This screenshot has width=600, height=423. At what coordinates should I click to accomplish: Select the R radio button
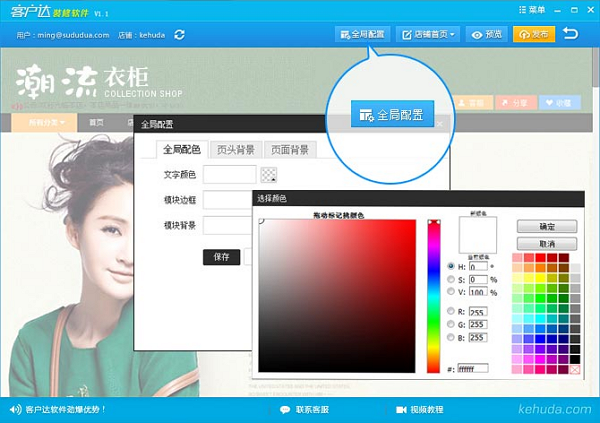(x=451, y=311)
